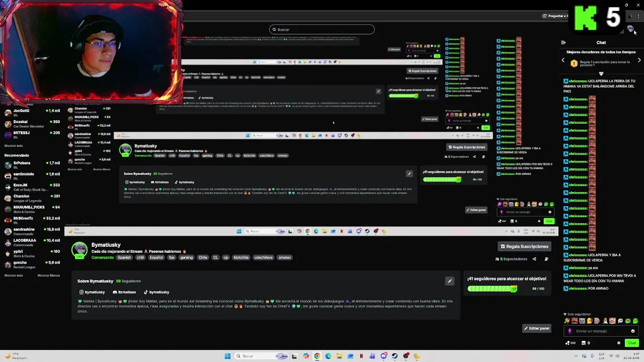Click largest Editar panel button
The image size is (644, 362).
537,328
